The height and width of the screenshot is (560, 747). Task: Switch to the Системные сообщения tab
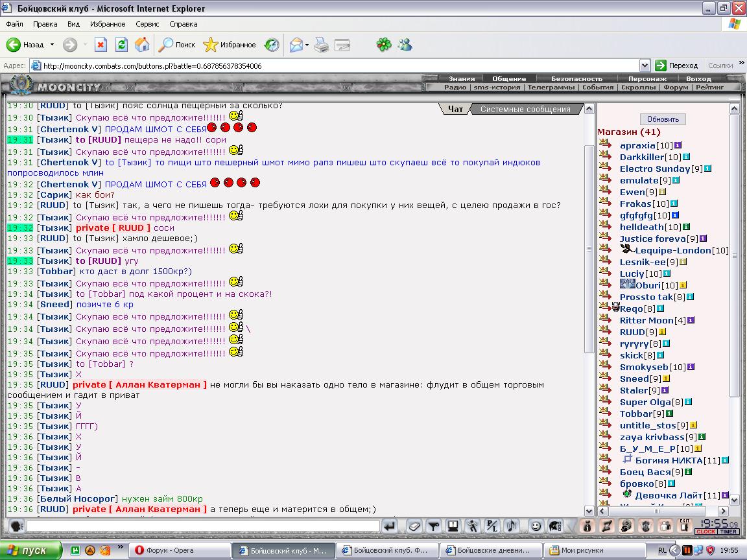pyautogui.click(x=525, y=109)
